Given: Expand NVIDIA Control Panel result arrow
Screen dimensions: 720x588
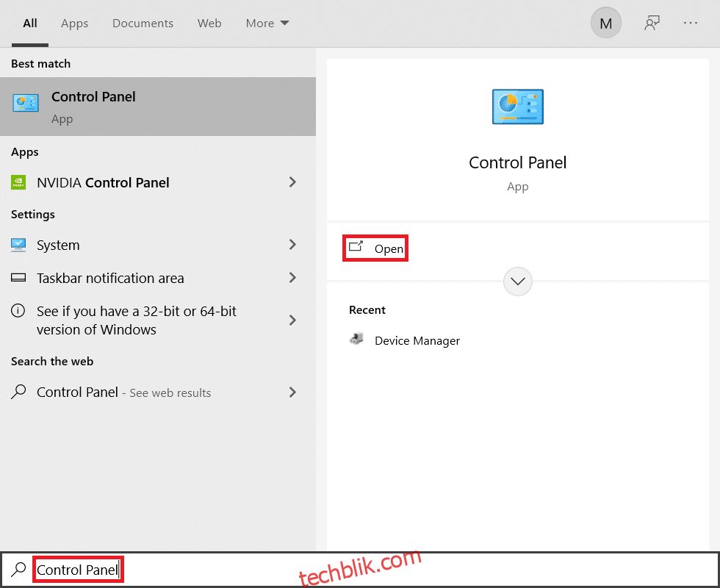Looking at the screenshot, I should pos(292,182).
